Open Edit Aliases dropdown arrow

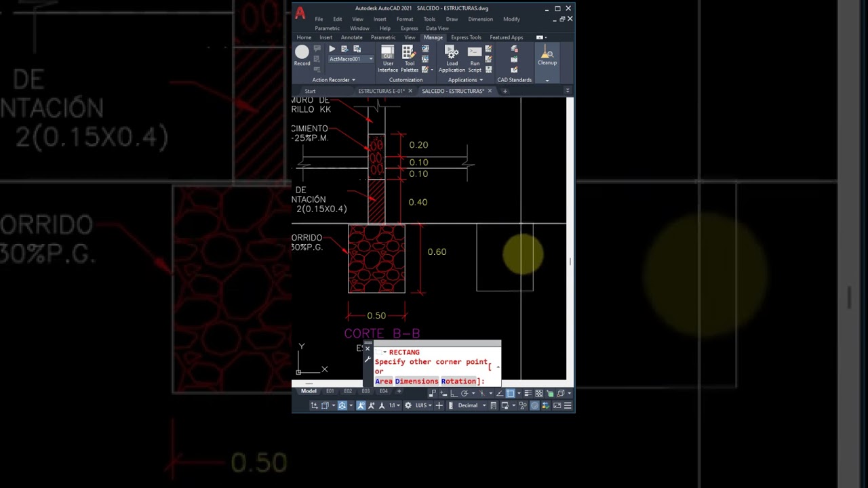coord(432,69)
